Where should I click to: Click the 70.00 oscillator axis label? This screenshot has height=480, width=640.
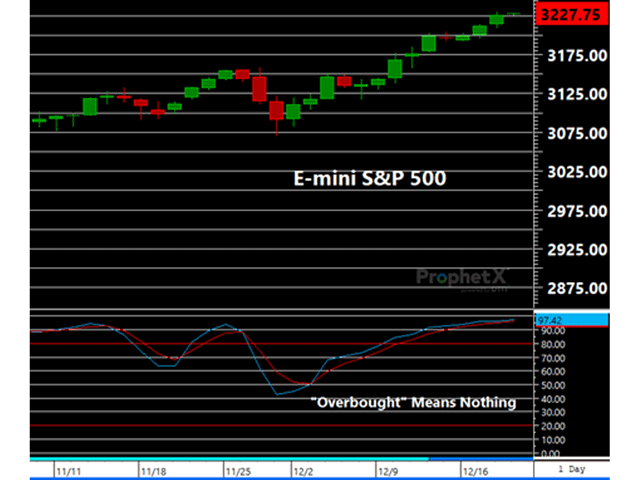pyautogui.click(x=553, y=358)
